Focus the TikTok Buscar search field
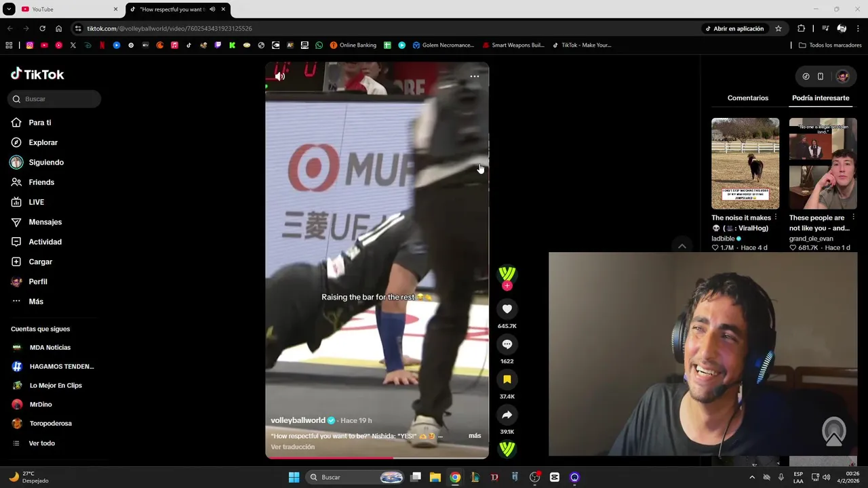Image resolution: width=868 pixels, height=488 pixels. point(54,99)
